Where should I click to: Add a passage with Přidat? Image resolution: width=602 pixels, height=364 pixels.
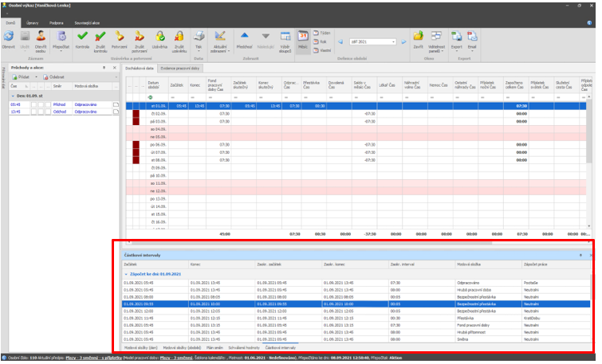coord(21,77)
